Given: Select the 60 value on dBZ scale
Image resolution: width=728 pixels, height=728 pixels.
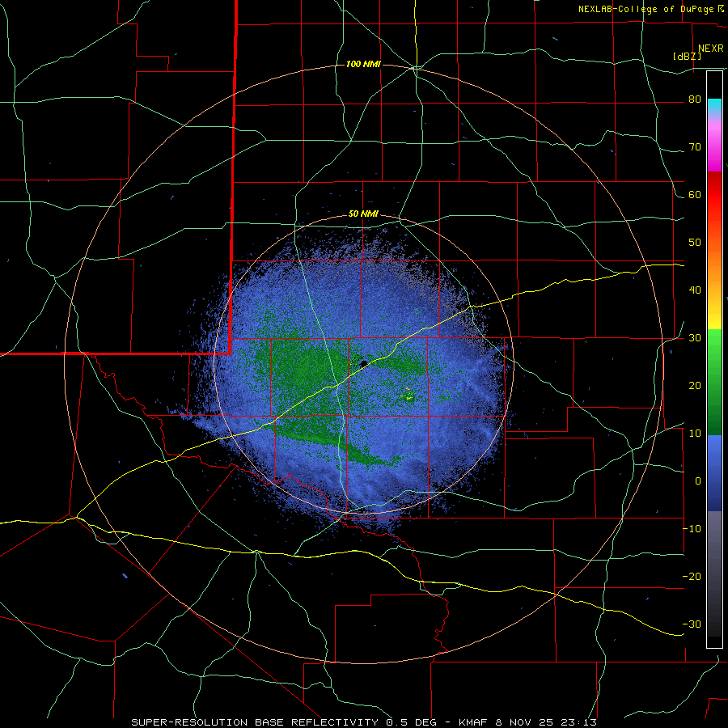Looking at the screenshot, I should point(695,194).
